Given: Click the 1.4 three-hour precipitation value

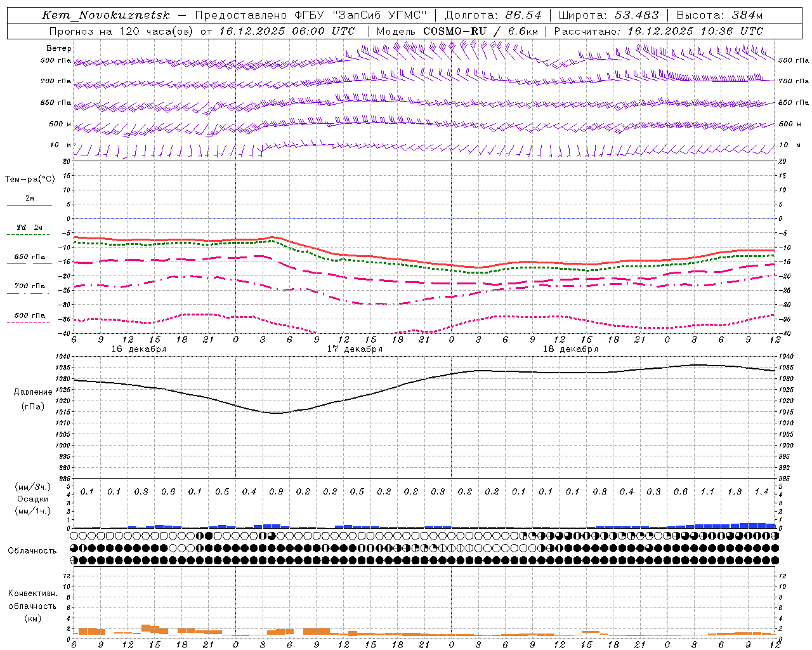Looking at the screenshot, I should (761, 492).
